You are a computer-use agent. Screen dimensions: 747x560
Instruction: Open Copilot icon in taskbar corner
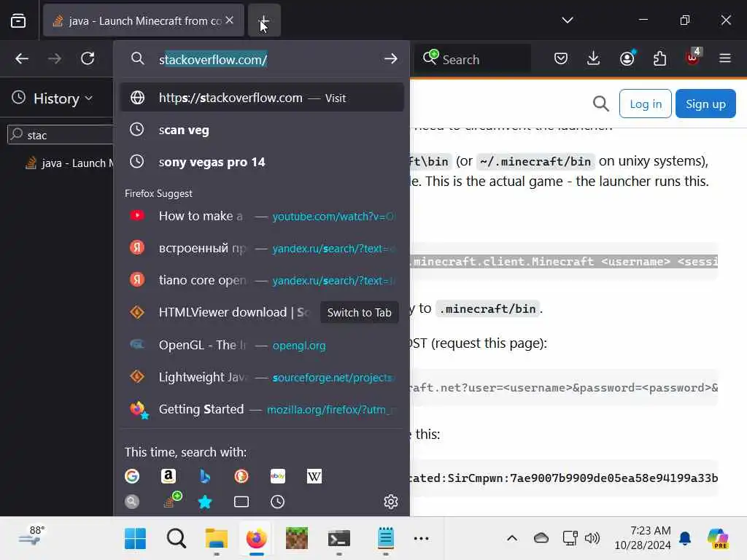(x=718, y=539)
